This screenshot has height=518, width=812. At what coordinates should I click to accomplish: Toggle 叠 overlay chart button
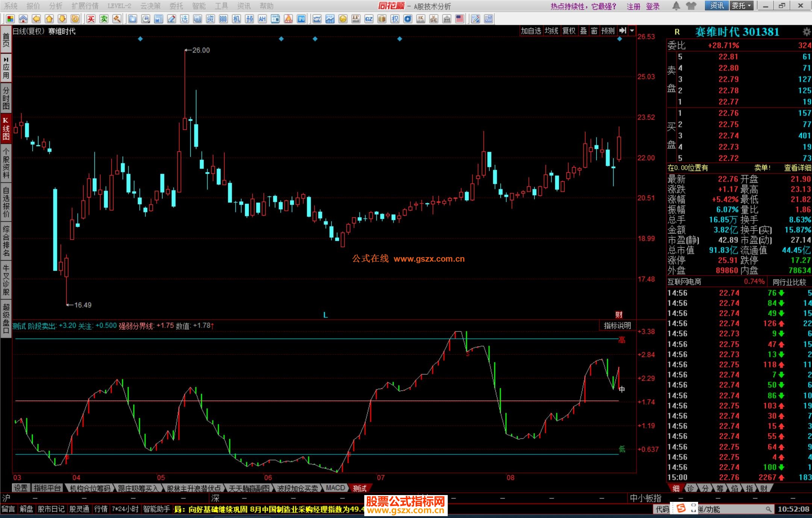[583, 31]
